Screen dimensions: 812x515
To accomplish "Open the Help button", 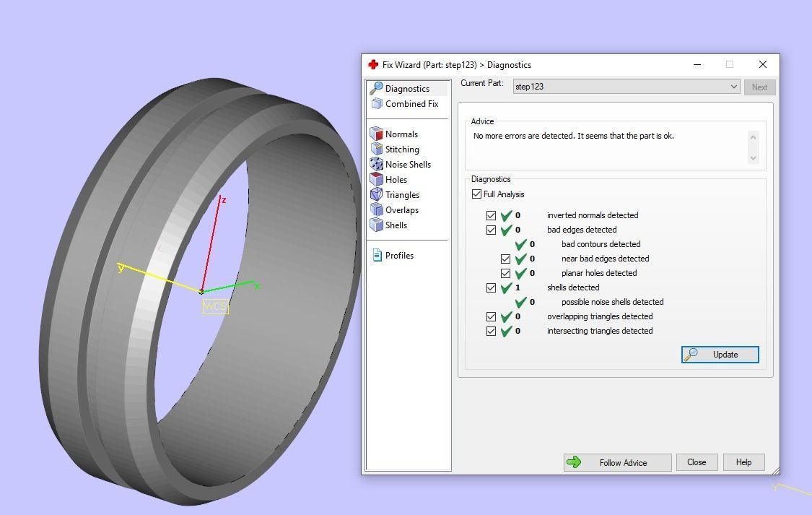I will 743,462.
